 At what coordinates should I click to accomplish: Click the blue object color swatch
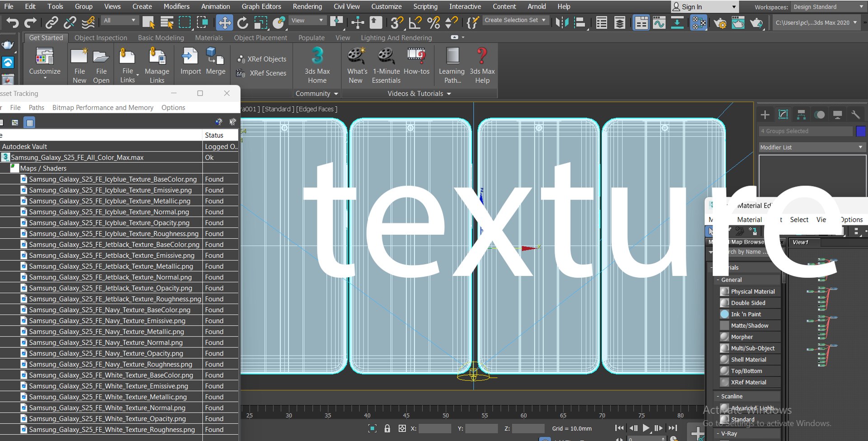coord(861,131)
